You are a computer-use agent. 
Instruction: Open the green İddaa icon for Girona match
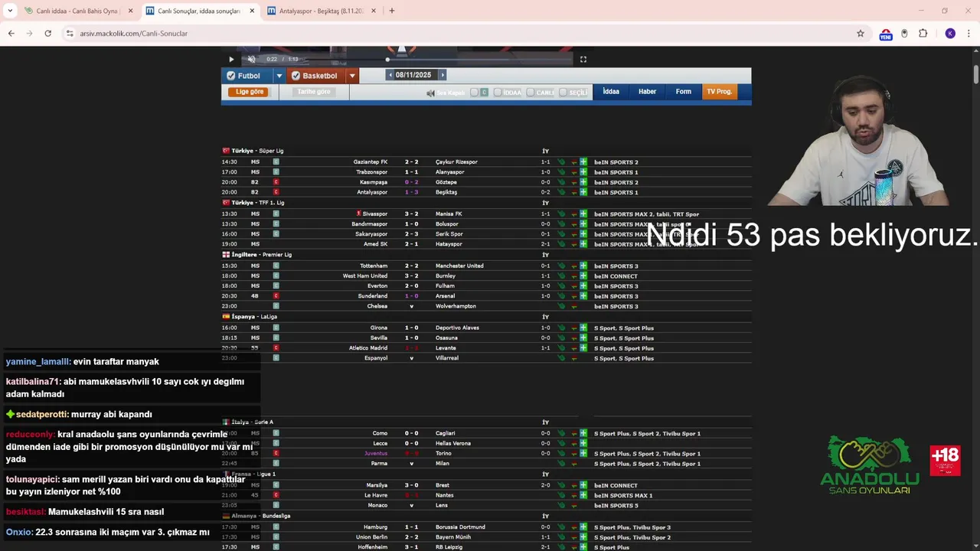(561, 328)
